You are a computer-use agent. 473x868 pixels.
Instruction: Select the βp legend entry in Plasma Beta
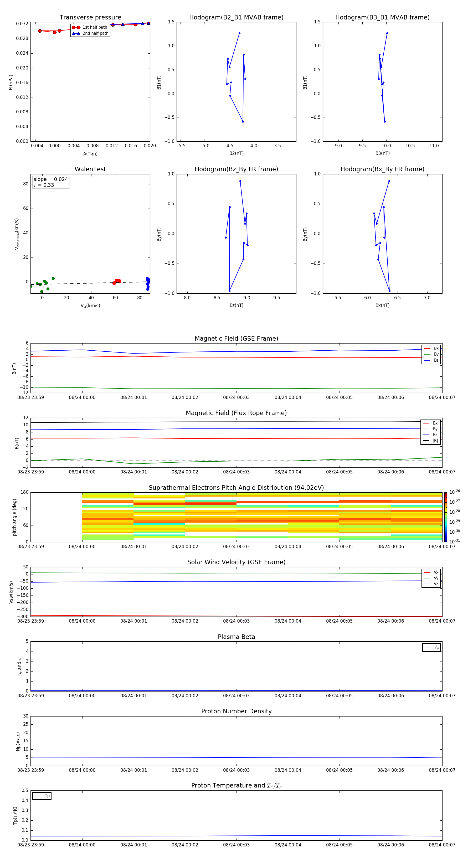click(431, 647)
